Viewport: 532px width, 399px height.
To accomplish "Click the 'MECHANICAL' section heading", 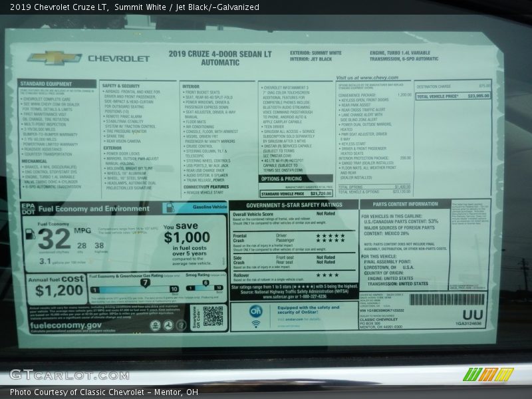I will [x=35, y=161].
